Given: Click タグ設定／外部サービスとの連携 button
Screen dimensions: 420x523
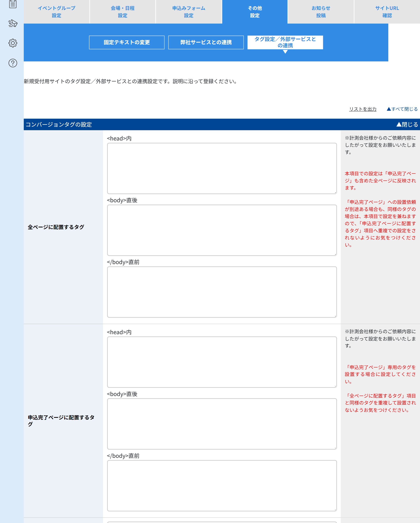Looking at the screenshot, I should pos(285,42).
